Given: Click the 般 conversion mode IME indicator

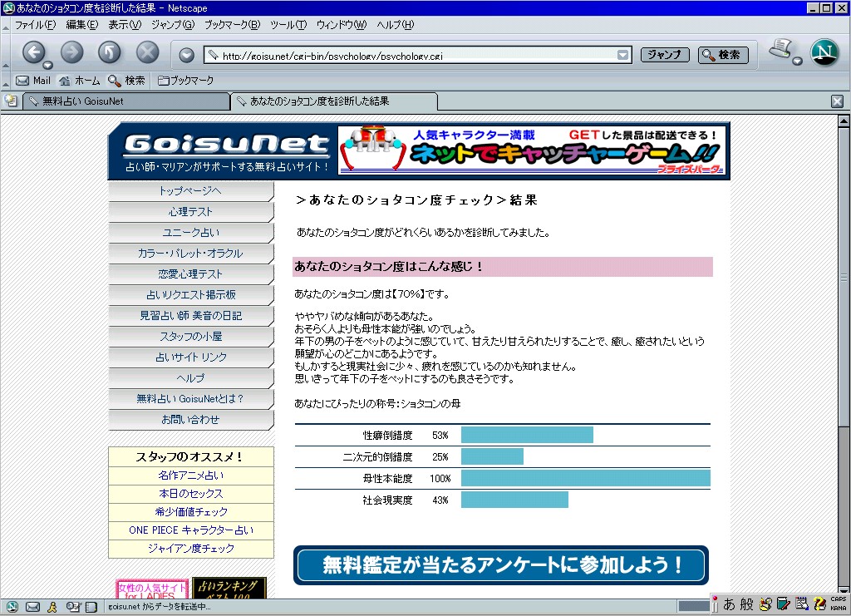Looking at the screenshot, I should [x=747, y=604].
